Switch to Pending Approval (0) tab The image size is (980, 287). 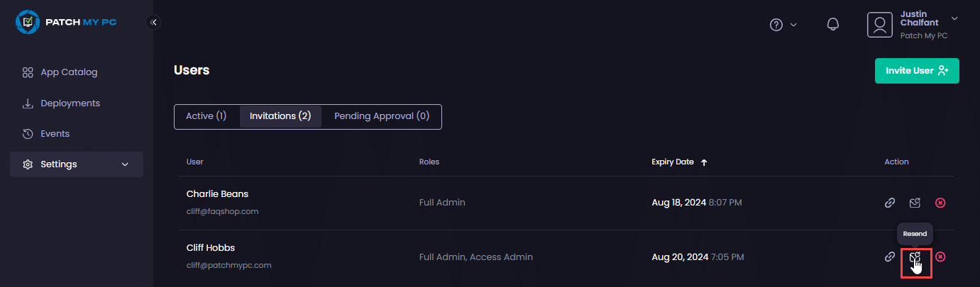pos(382,116)
